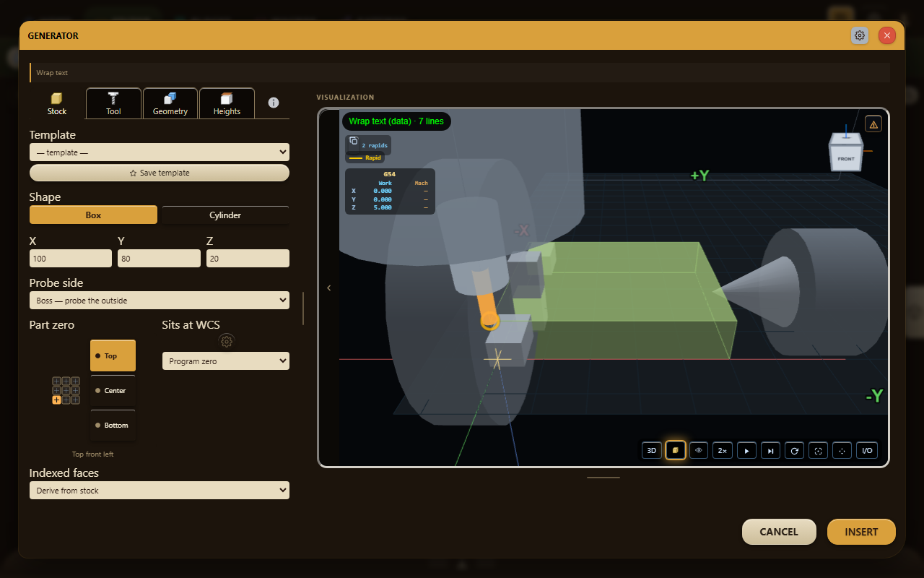Select Top part zero option
Viewport: 924px width, 578px height.
113,355
